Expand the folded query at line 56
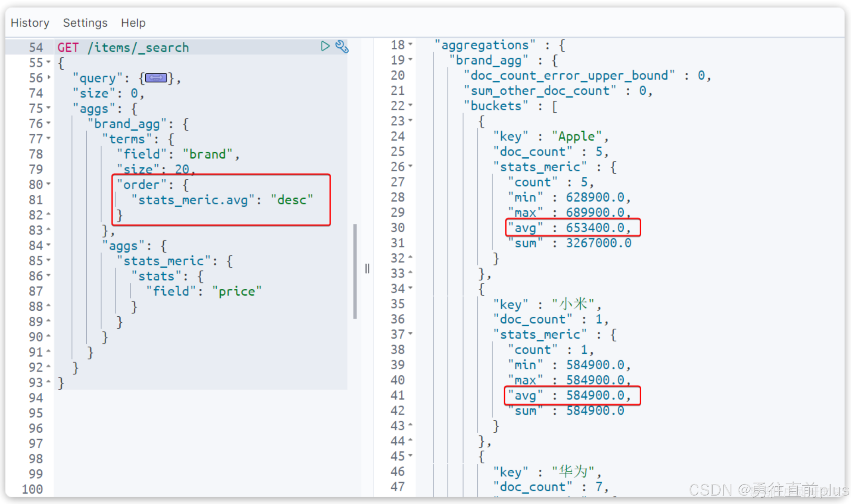 pyautogui.click(x=49, y=77)
